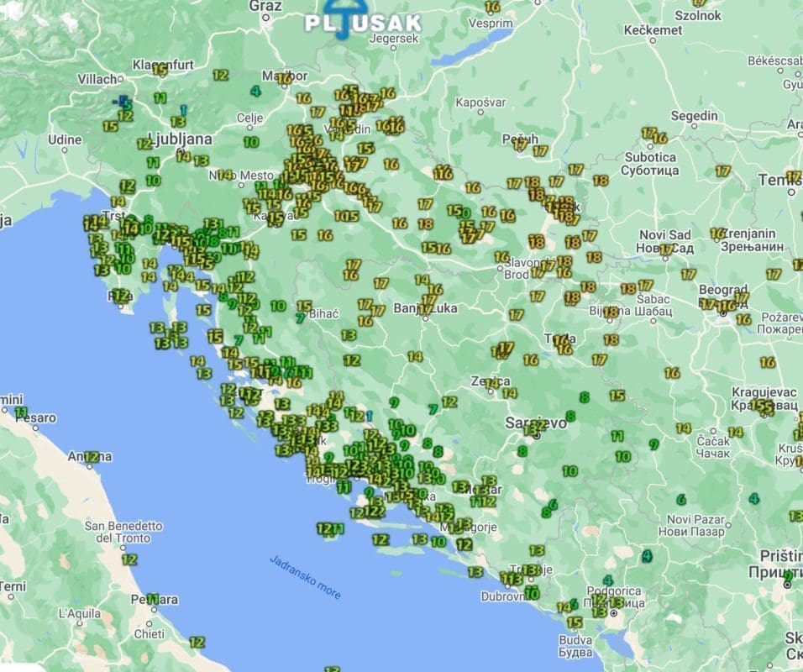
Task: Click the 11 marker over Pescara
Action: pos(152,599)
